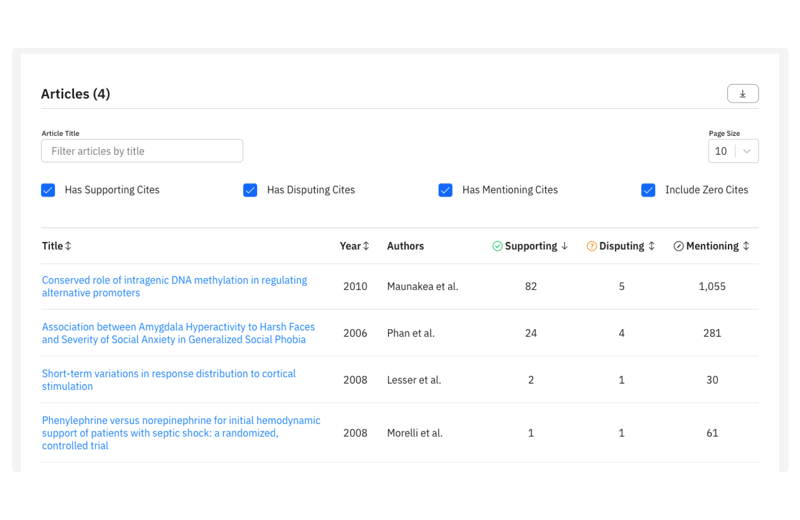Viewport: 800px width, 520px height.
Task: Uncheck Has Supporting Cites checkbox
Action: pyautogui.click(x=48, y=190)
